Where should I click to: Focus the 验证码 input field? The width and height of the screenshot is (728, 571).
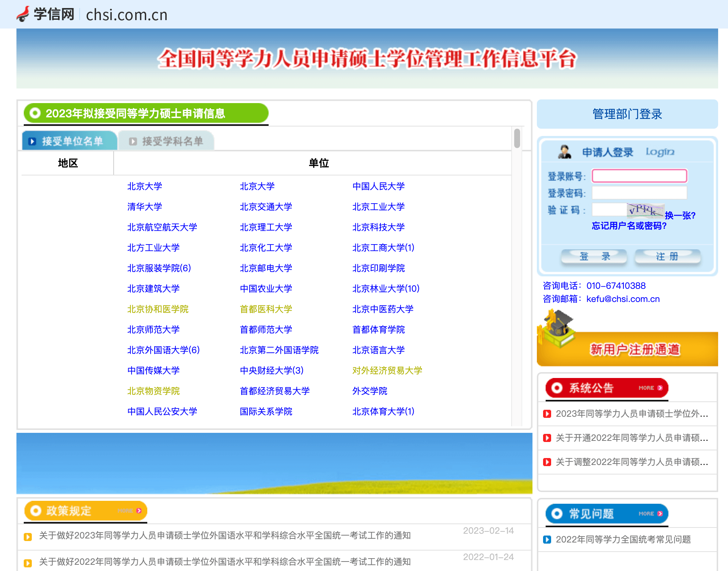tap(609, 209)
